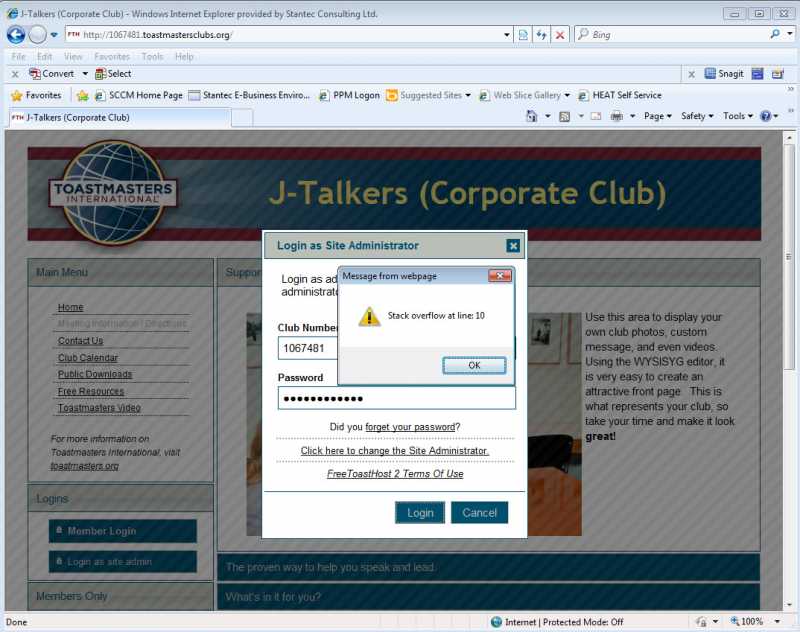Image resolution: width=800 pixels, height=632 pixels.
Task: Click the Member Login button
Action: 122,531
